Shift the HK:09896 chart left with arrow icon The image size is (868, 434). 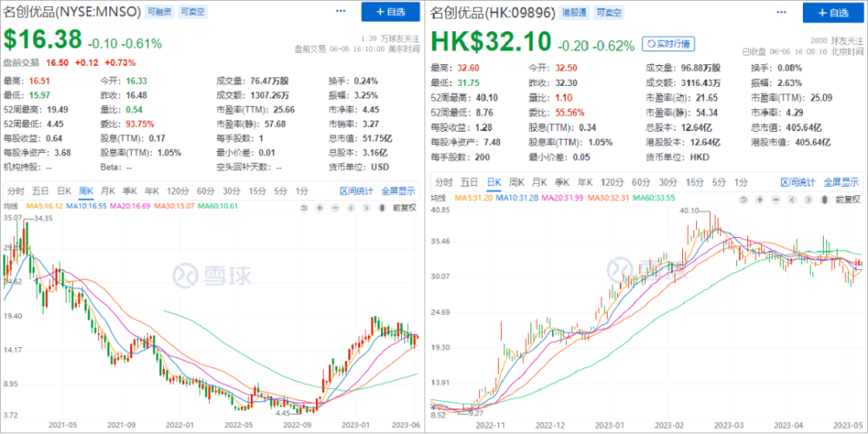tap(791, 199)
